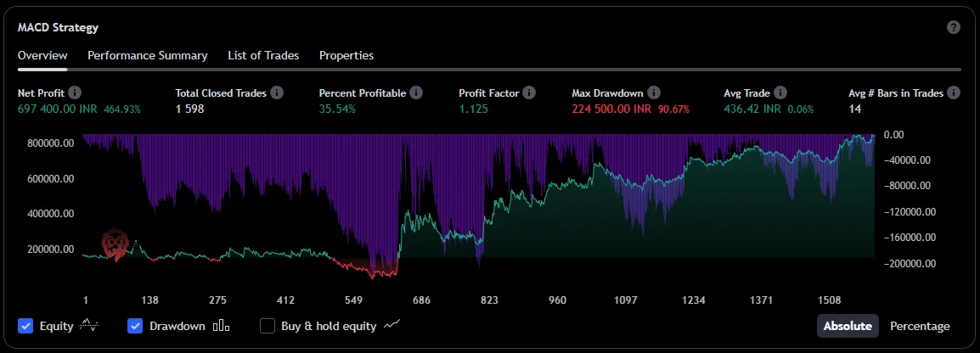Go to the Properties tab

pos(346,55)
